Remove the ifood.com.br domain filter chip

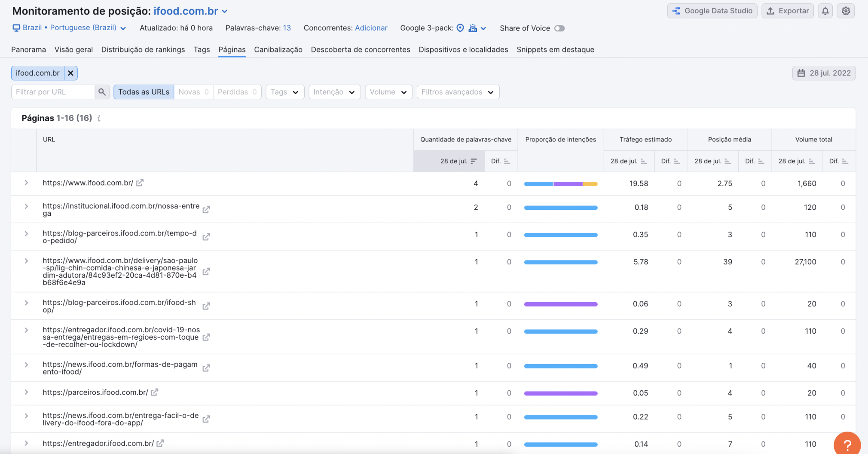(71, 73)
